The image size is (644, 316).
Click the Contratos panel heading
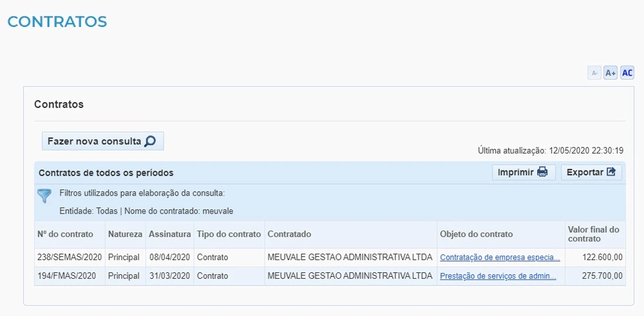point(59,104)
